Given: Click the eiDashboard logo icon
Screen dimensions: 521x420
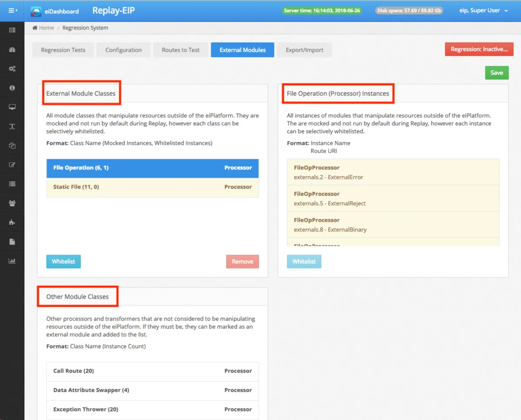Looking at the screenshot, I should [36, 12].
